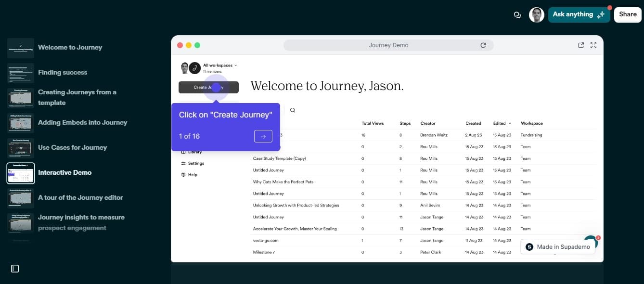The image size is (644, 284).
Task: Open the Finding success thumbnail
Action: point(21,73)
